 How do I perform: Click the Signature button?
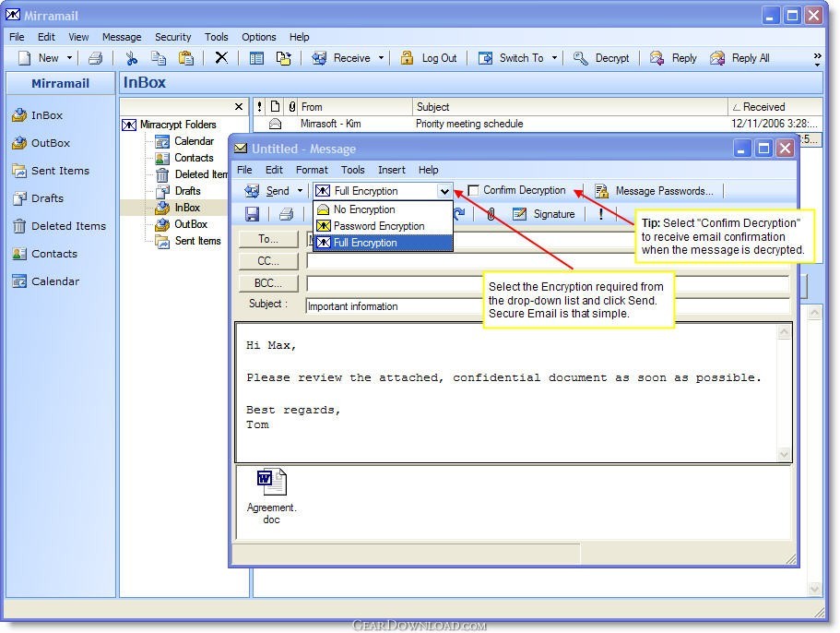pos(544,214)
